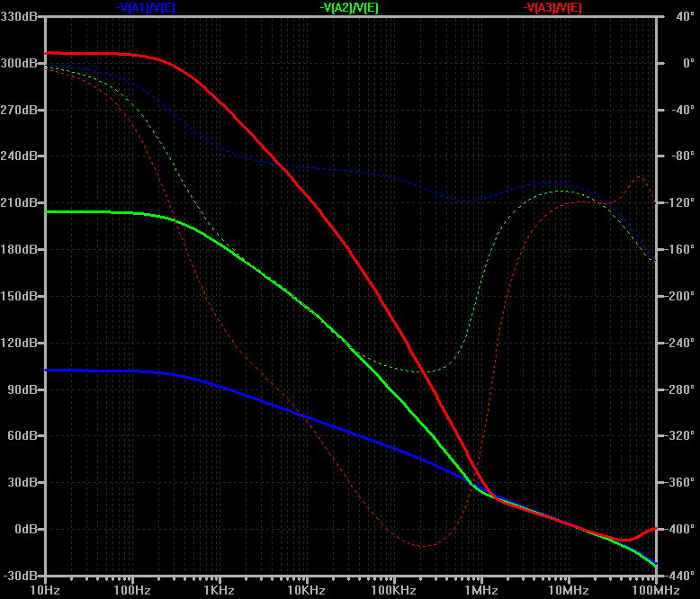Click the 10Hz frequency axis label
Viewport: 700px width, 599px height.
tap(45, 591)
